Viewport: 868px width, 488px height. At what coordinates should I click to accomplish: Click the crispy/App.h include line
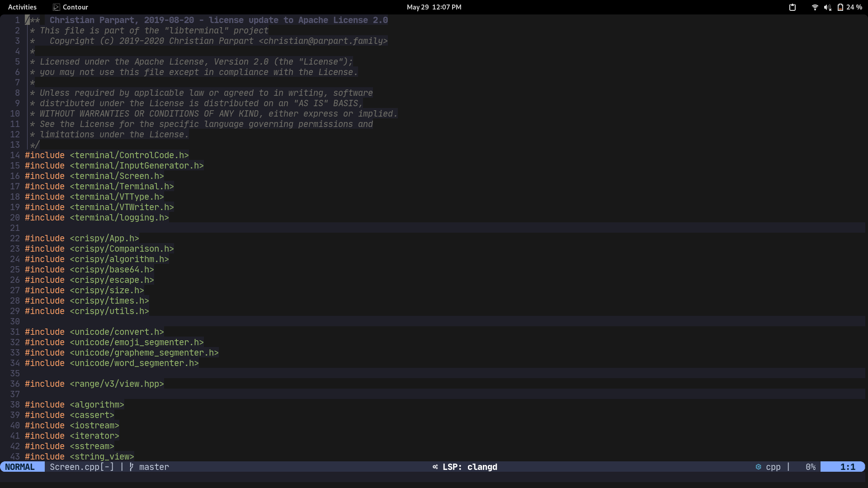pyautogui.click(x=82, y=239)
